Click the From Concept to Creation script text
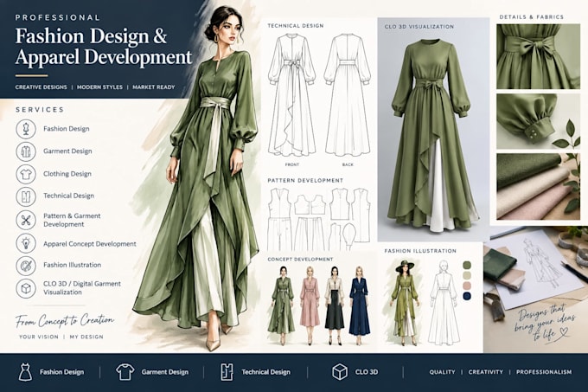The image size is (588, 392). click(x=65, y=321)
